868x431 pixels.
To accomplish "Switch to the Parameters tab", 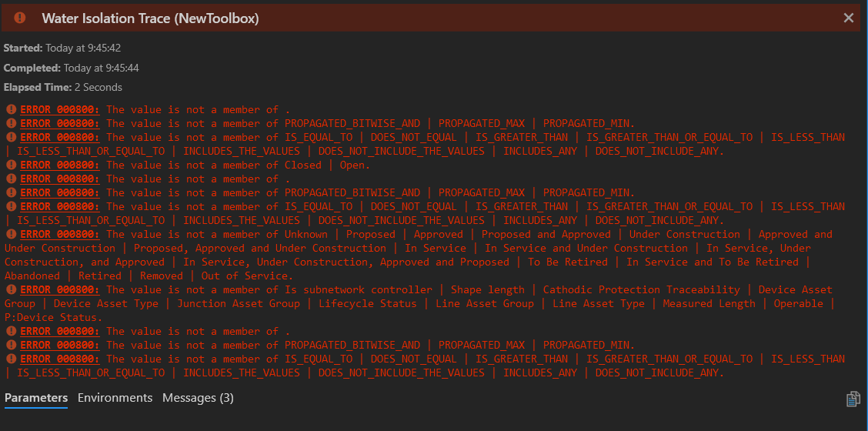I will [36, 398].
